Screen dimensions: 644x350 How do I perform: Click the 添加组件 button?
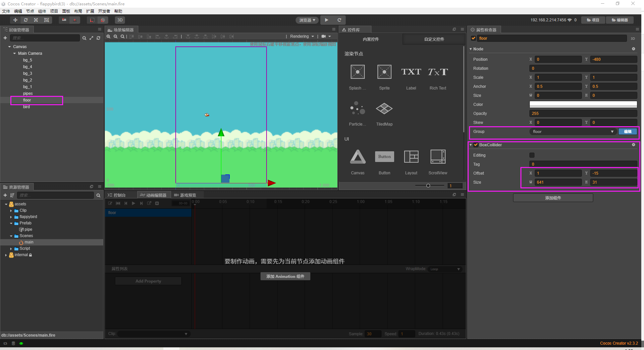pyautogui.click(x=553, y=198)
